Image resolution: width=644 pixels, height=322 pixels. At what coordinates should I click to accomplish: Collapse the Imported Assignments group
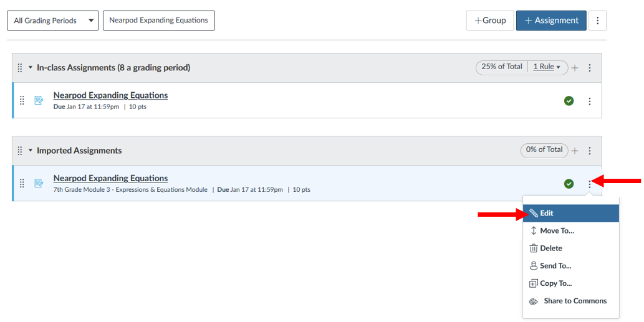[31, 150]
